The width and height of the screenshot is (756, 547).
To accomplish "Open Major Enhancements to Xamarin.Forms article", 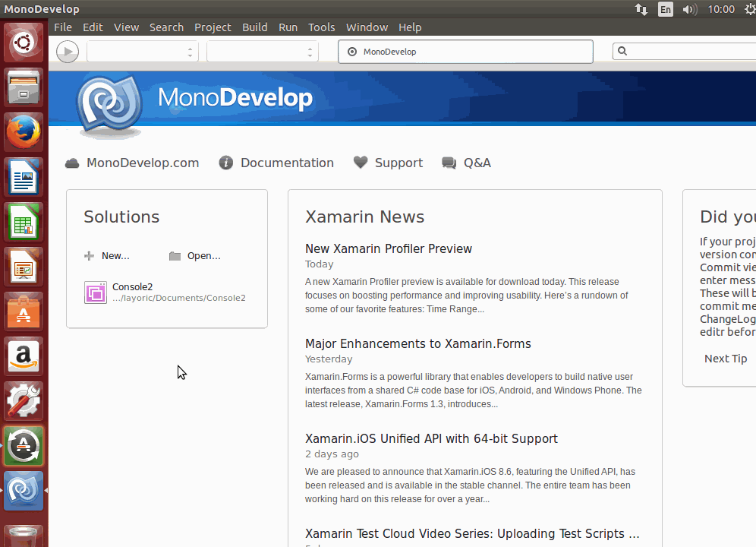I will (418, 343).
